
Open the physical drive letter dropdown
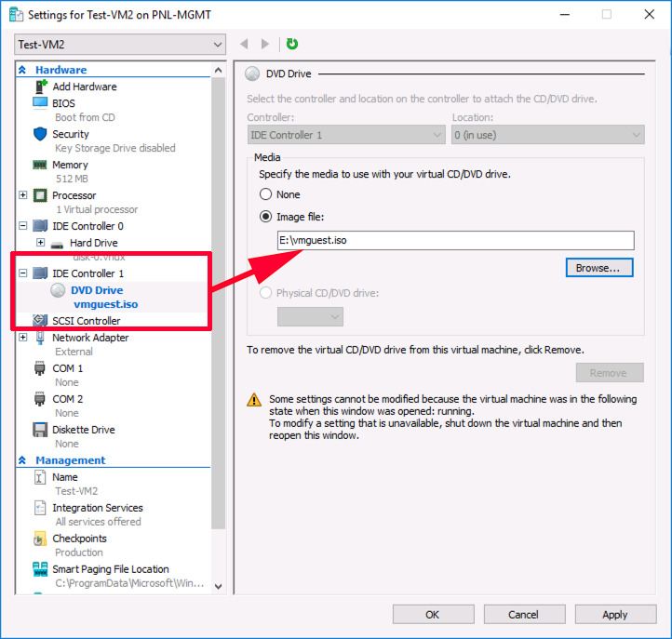click(310, 317)
